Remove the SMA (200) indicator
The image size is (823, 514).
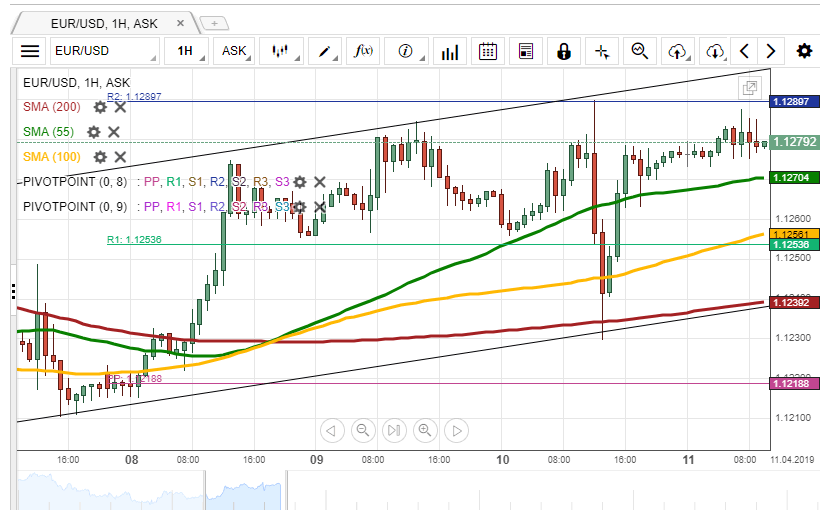120,107
